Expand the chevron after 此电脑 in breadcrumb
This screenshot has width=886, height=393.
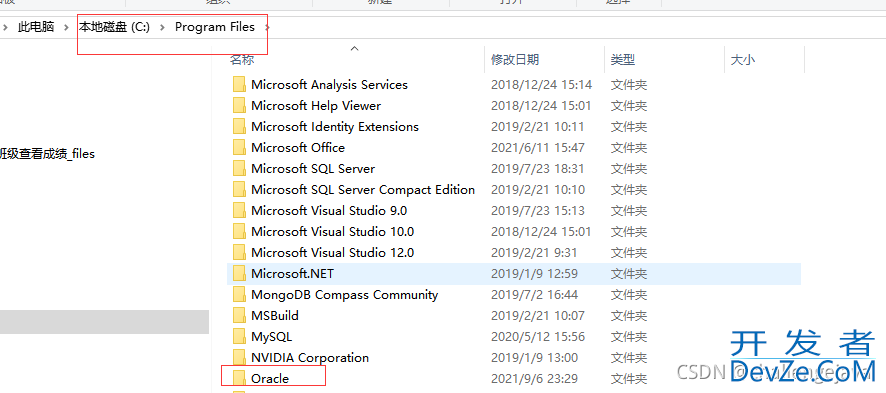(x=66, y=27)
